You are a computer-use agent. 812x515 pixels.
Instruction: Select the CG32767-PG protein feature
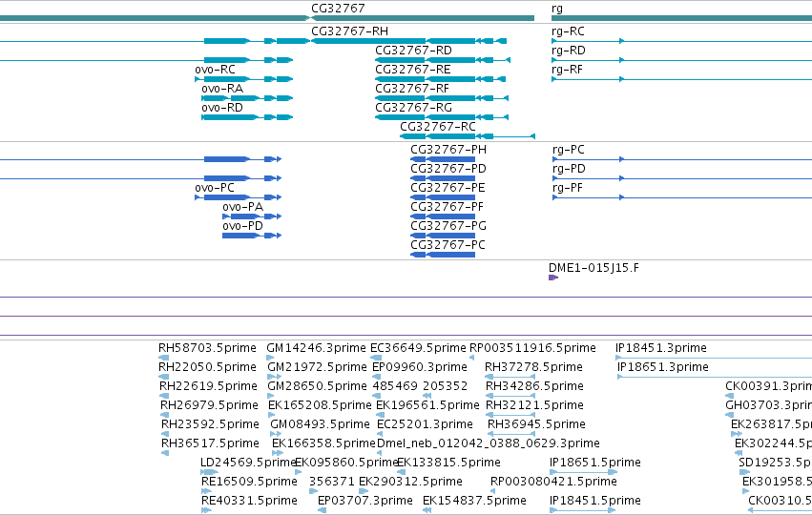443,236
